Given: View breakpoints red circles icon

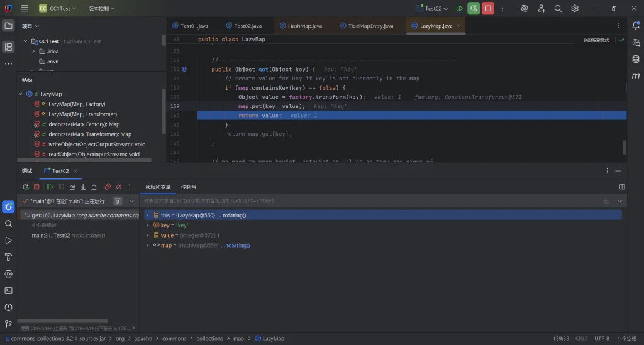Looking at the screenshot, I should (108, 187).
